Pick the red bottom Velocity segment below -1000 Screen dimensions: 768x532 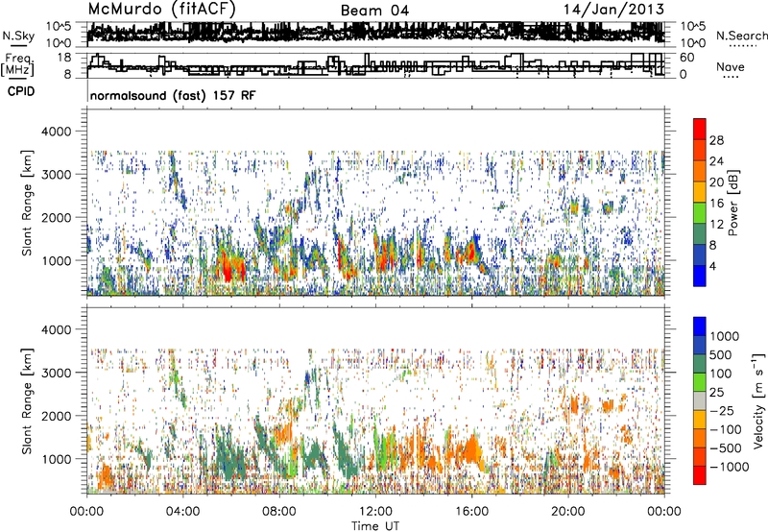tap(700, 475)
